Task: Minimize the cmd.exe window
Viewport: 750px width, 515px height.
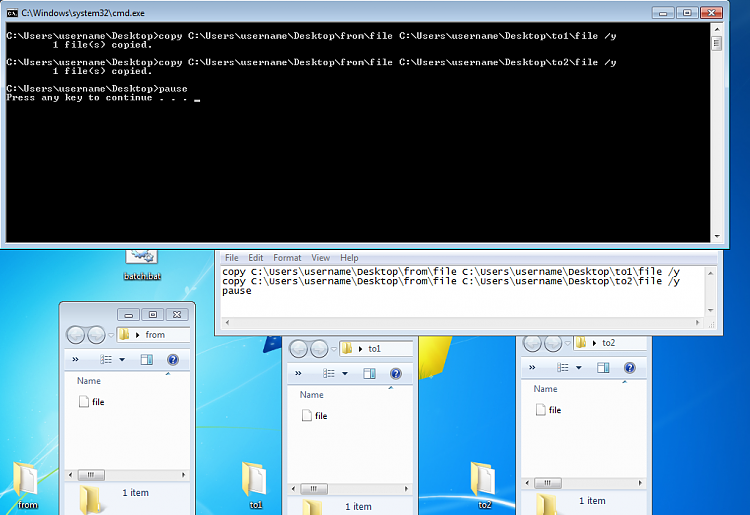Action: 663,13
